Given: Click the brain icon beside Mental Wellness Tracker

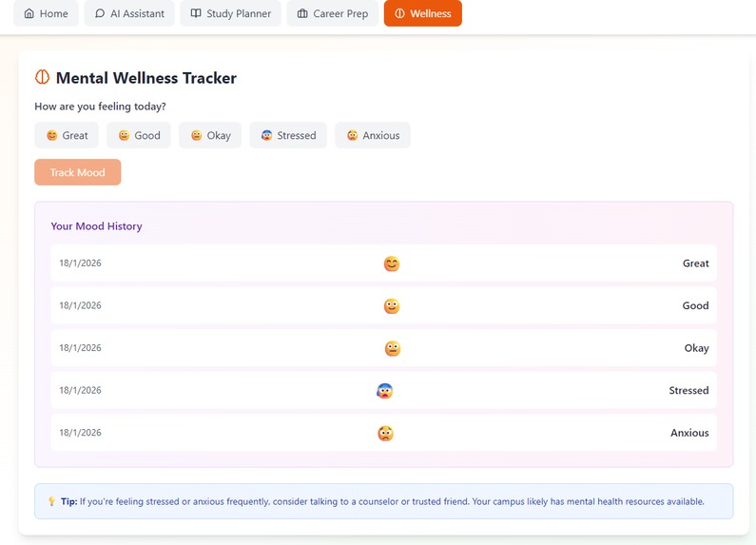Looking at the screenshot, I should pyautogui.click(x=43, y=77).
